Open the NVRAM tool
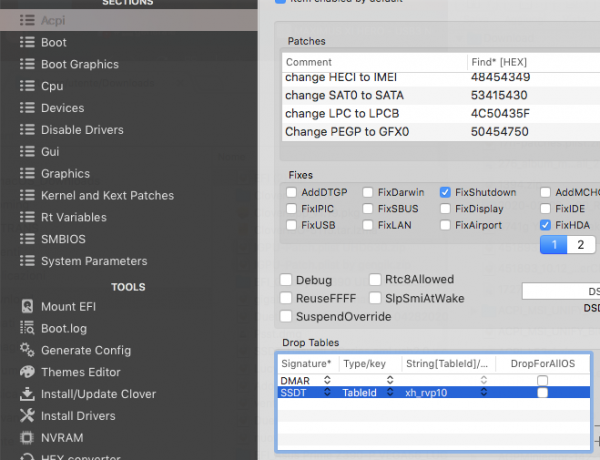600x460 pixels. (63, 438)
